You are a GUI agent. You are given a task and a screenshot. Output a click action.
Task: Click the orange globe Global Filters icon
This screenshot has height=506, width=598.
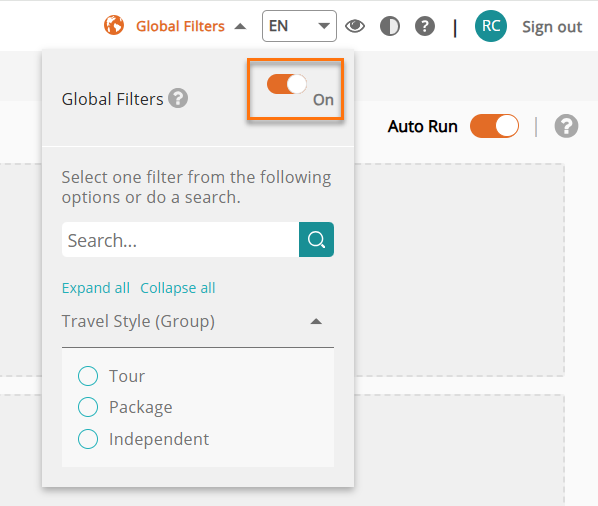point(114,25)
